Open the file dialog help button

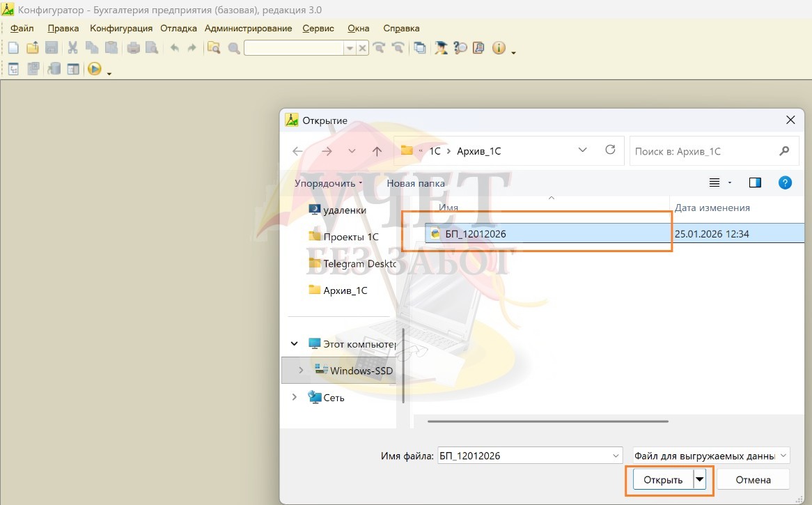785,182
